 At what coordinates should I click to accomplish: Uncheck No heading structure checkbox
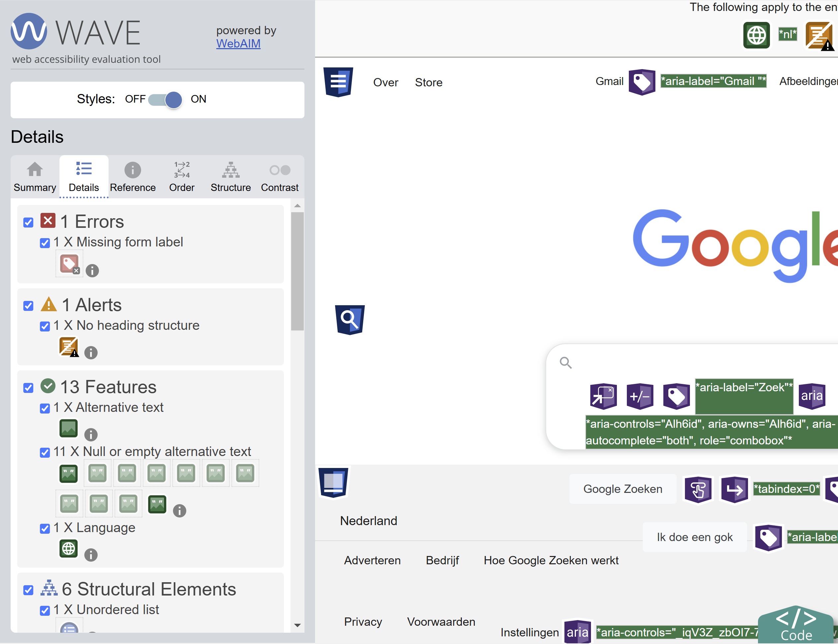[45, 326]
